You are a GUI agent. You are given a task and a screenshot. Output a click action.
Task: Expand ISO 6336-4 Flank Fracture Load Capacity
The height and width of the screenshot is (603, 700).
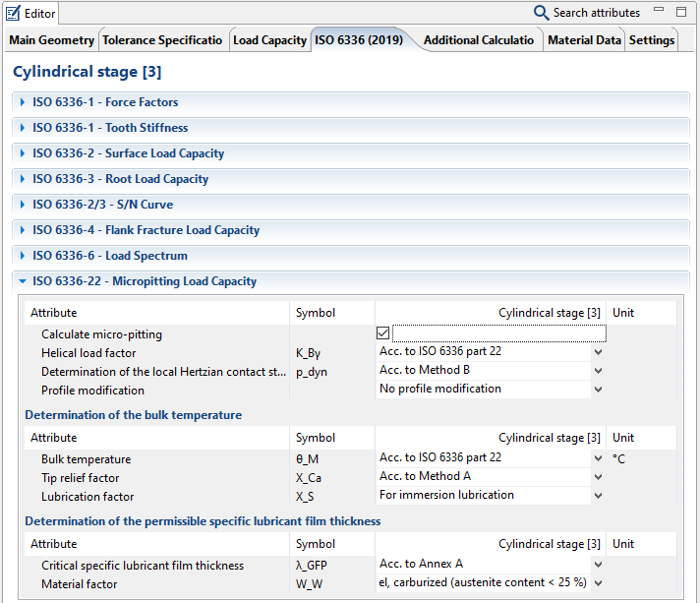tap(146, 230)
